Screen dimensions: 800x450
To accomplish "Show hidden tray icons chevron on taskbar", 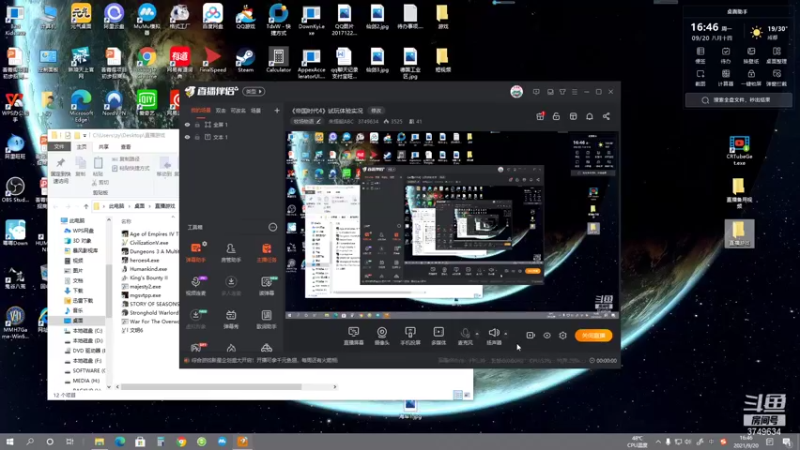I will pos(658,442).
